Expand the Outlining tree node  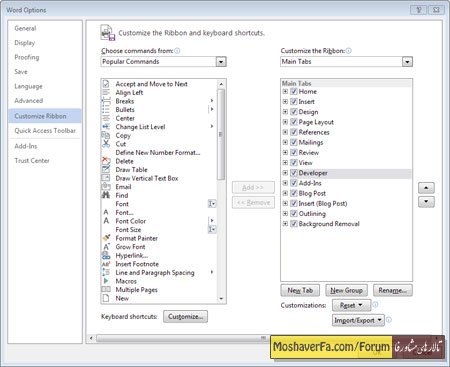click(285, 213)
